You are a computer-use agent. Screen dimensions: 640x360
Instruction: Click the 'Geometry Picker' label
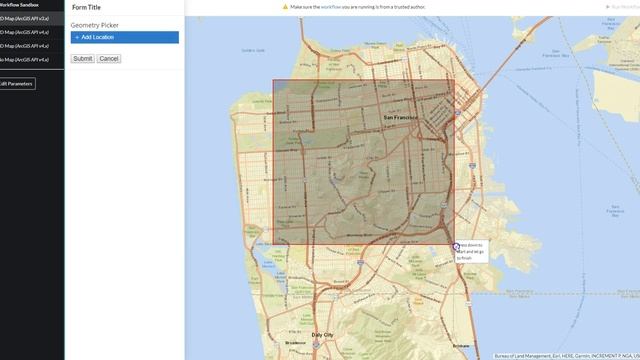(x=95, y=25)
